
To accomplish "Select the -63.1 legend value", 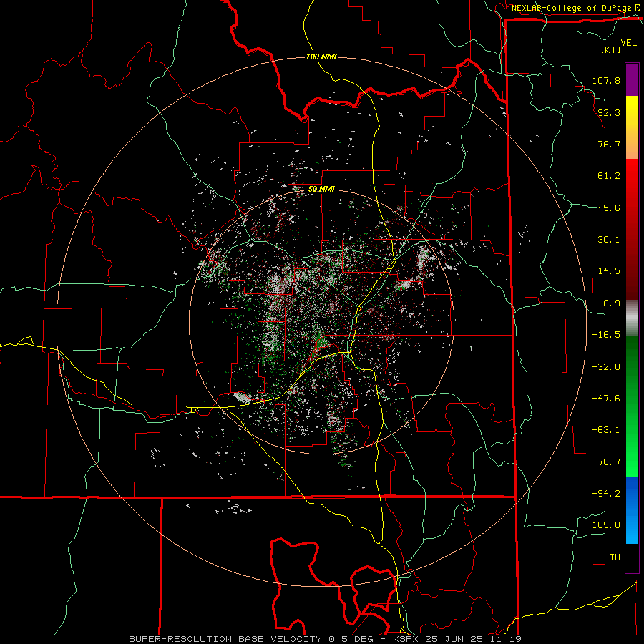I will (606, 430).
